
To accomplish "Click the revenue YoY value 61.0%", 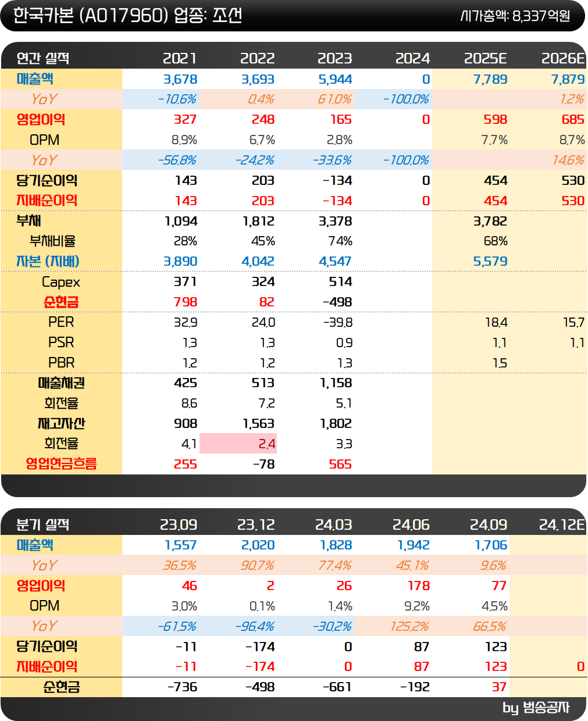I will pyautogui.click(x=334, y=99).
